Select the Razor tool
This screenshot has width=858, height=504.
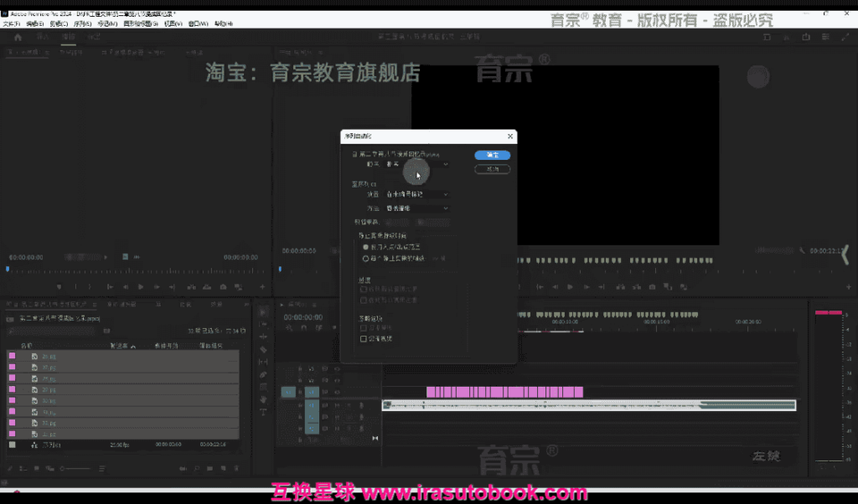263,349
